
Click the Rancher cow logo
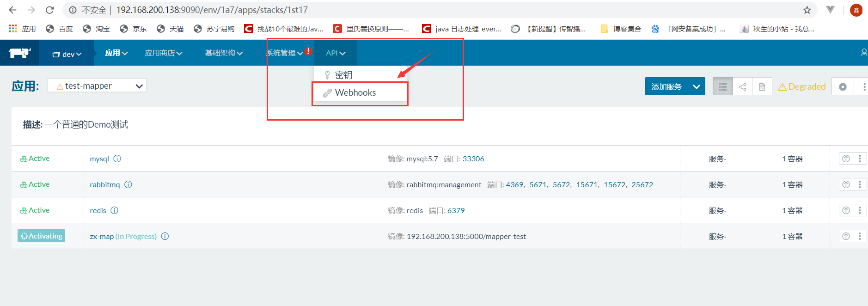19,53
